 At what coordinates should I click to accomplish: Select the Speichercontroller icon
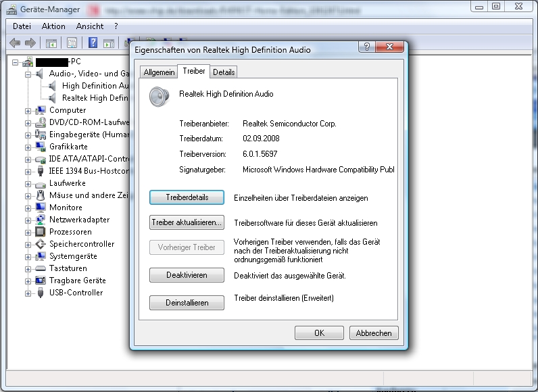41,244
